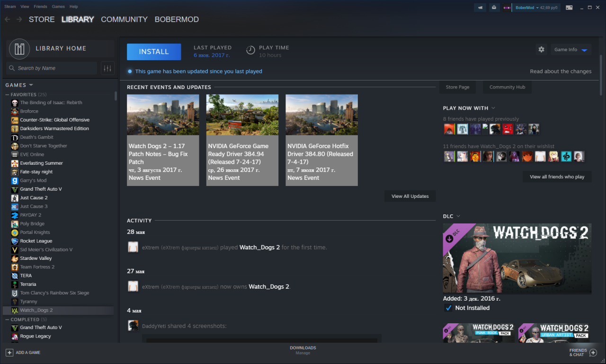Switch to the Store tab

click(42, 19)
